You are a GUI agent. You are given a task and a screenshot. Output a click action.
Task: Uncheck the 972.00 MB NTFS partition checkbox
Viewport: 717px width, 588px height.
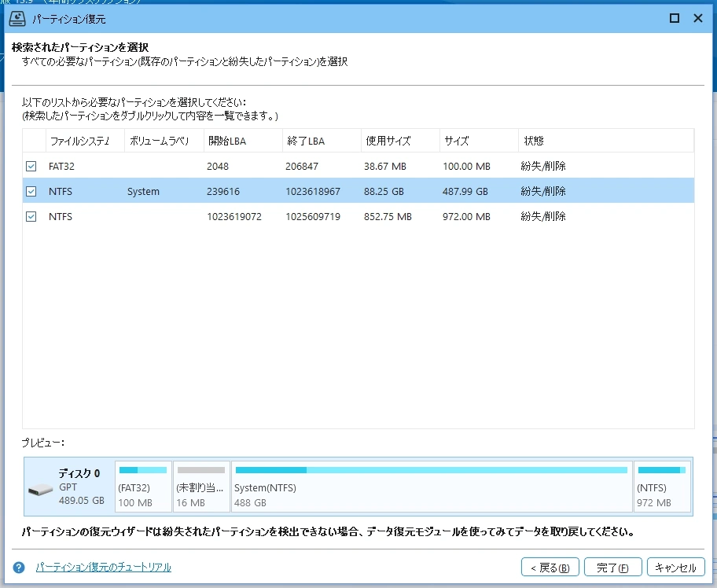point(31,216)
